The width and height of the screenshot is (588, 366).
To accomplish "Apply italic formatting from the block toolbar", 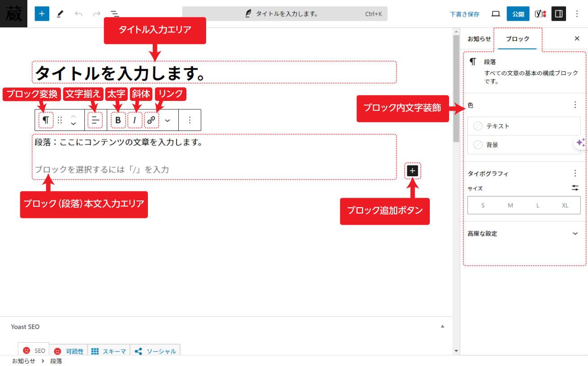I will tap(135, 120).
